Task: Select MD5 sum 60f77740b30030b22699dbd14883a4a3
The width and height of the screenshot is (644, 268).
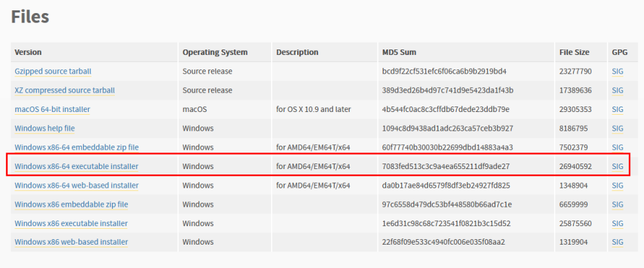Action: [448, 147]
